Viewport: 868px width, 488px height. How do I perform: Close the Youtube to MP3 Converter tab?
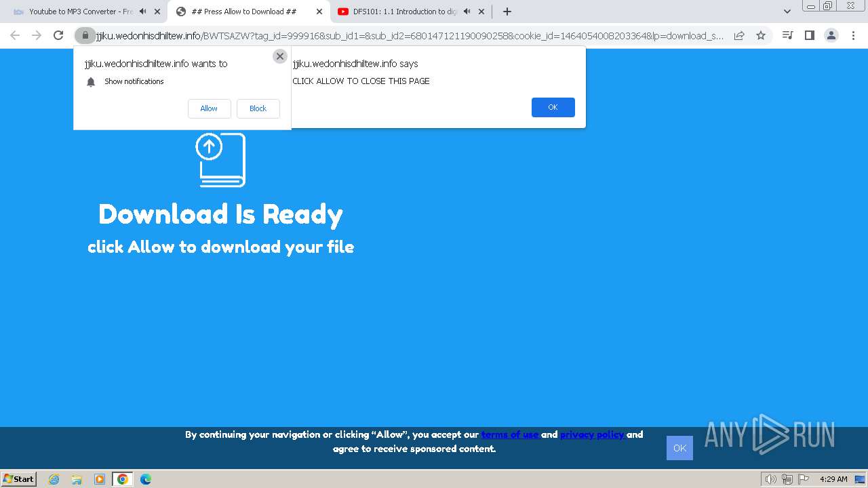pos(157,12)
